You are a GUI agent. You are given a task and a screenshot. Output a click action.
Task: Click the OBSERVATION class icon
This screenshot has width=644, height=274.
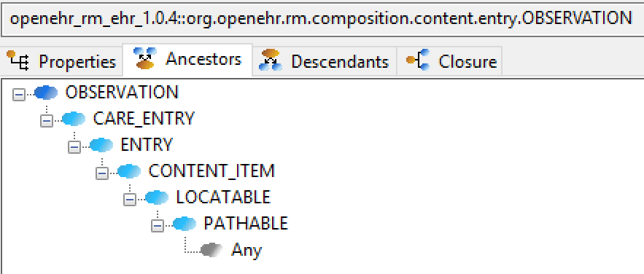(x=46, y=93)
